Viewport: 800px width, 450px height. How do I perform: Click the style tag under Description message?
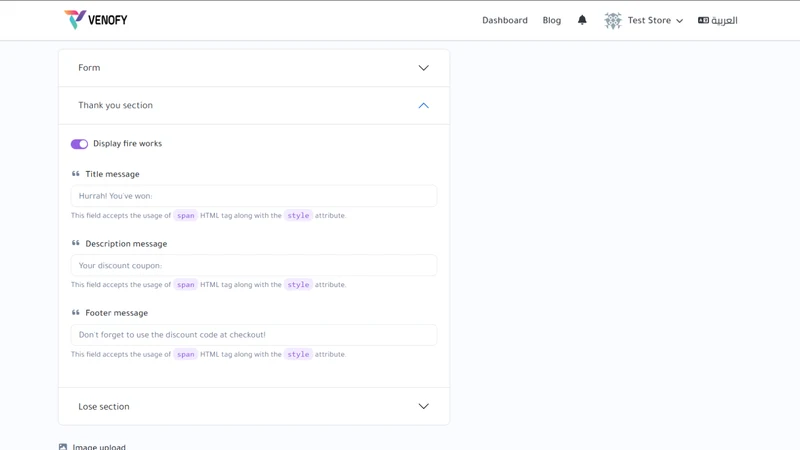pyautogui.click(x=298, y=285)
